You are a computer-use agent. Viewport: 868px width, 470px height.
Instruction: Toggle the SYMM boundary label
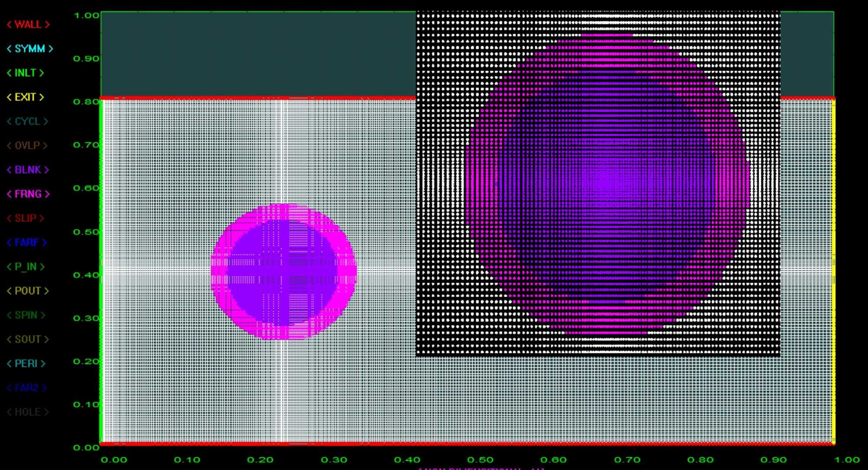coord(30,49)
